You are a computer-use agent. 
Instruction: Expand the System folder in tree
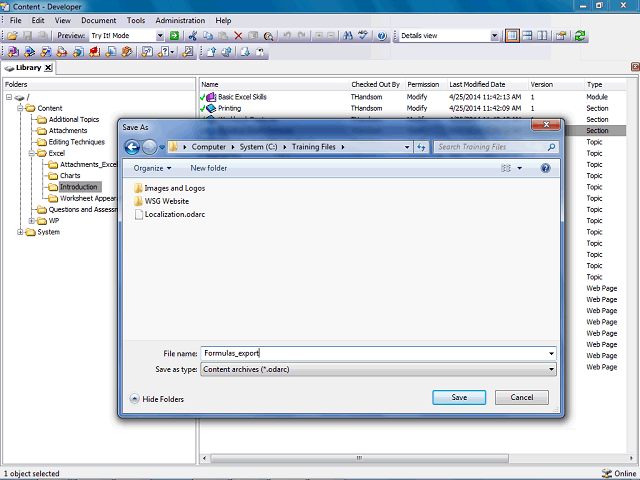[x=20, y=232]
